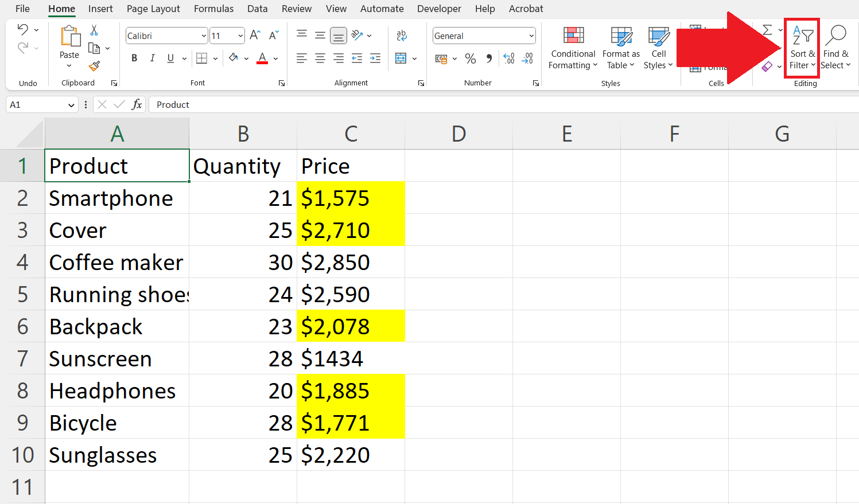This screenshot has width=859, height=504.
Task: Click the Increase Decimal icon
Action: 508,58
